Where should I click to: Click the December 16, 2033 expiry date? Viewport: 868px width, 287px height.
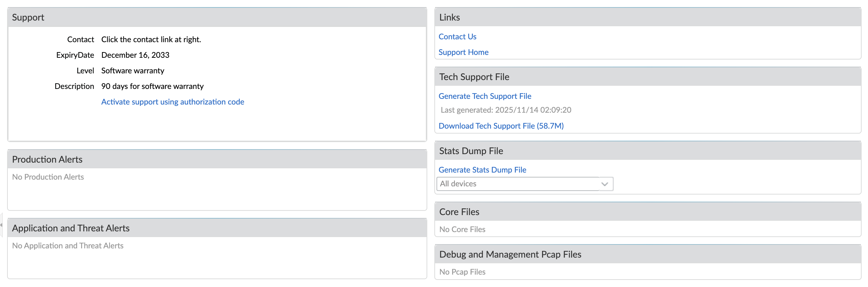[x=135, y=55]
